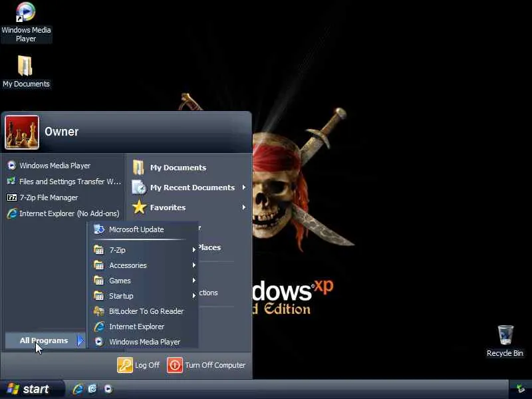Expand My Recent Documents arrow
Image resolution: width=532 pixels, height=399 pixels.
[x=244, y=188]
